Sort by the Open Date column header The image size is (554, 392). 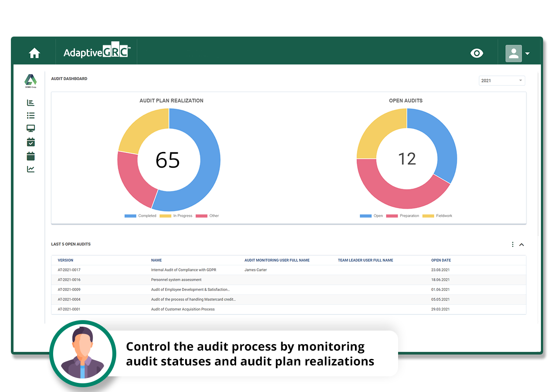coord(441,260)
